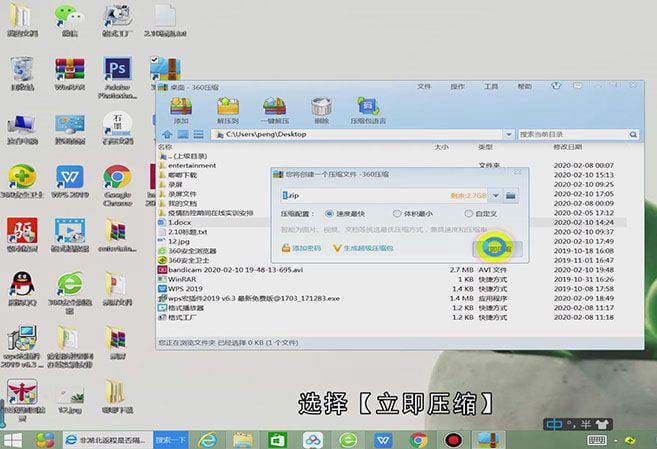Click the red record icon in the taskbar

point(453,440)
